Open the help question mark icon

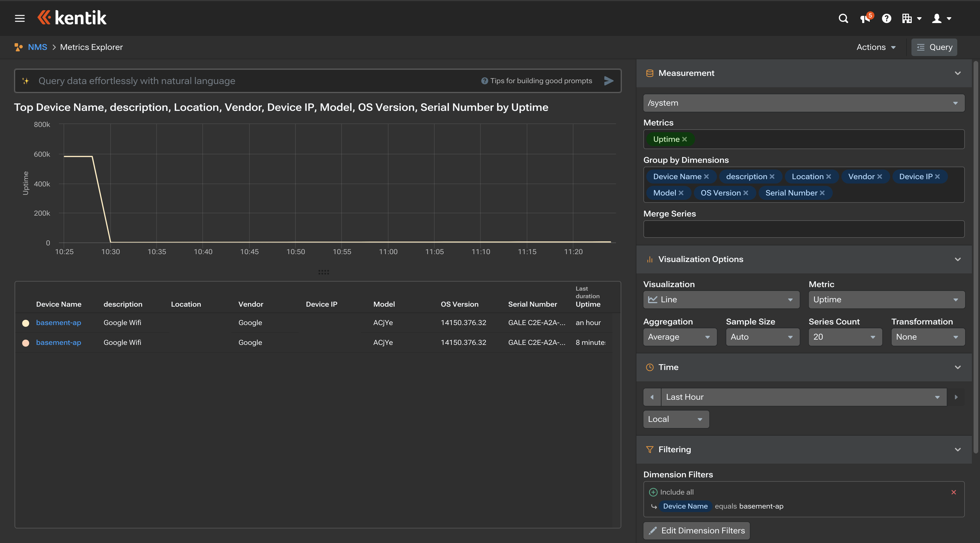pos(886,18)
